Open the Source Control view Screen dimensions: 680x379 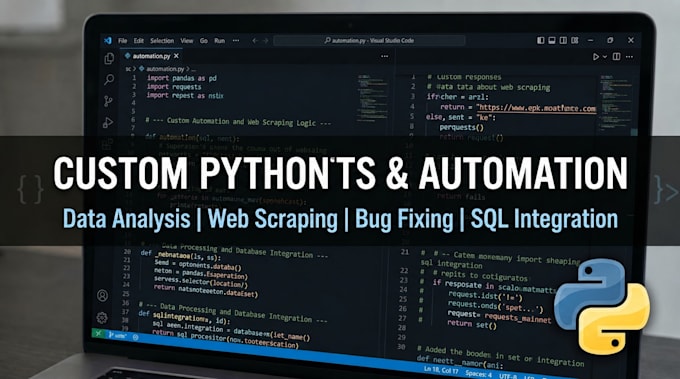coord(108,101)
